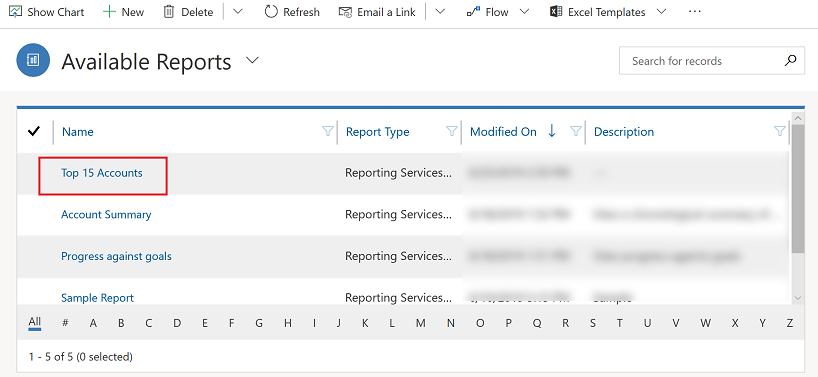Open the Sample Report link
Image resolution: width=818 pixels, height=377 pixels.
tap(97, 298)
